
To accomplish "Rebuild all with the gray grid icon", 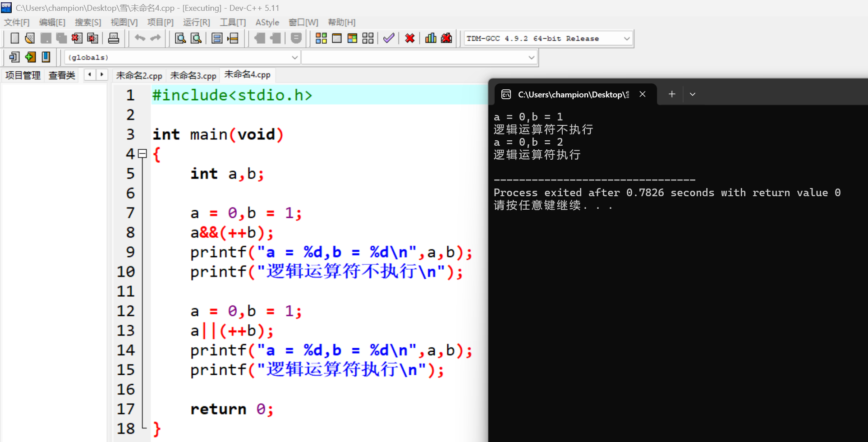I will (x=368, y=38).
